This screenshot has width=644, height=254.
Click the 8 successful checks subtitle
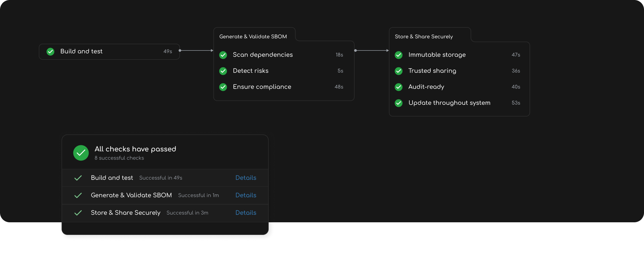119,158
